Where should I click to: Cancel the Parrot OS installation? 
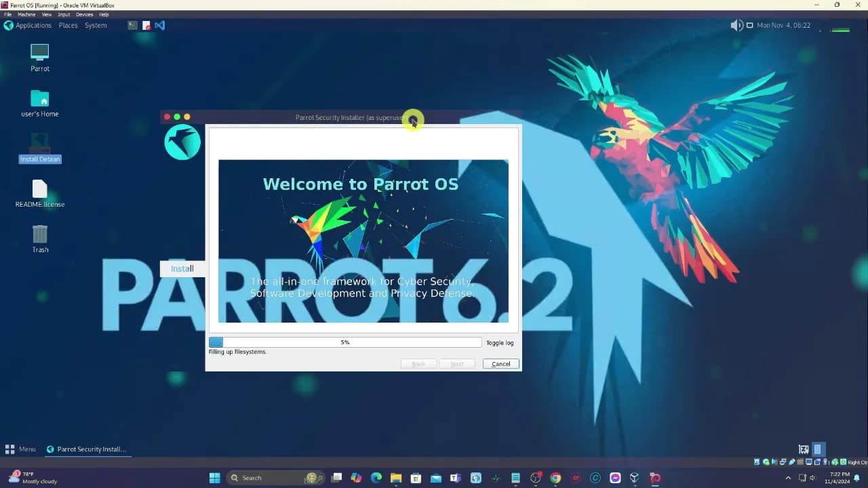coord(500,364)
